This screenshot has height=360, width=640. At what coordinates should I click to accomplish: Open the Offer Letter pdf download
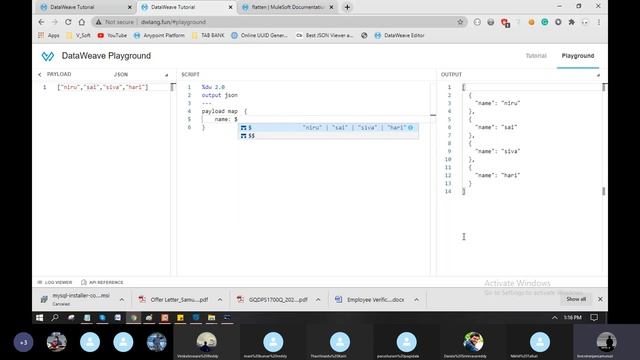[x=175, y=300]
